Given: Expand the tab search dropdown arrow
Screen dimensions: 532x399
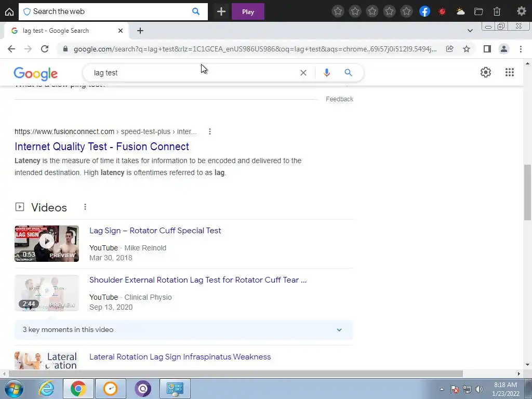Looking at the screenshot, I should (x=470, y=31).
